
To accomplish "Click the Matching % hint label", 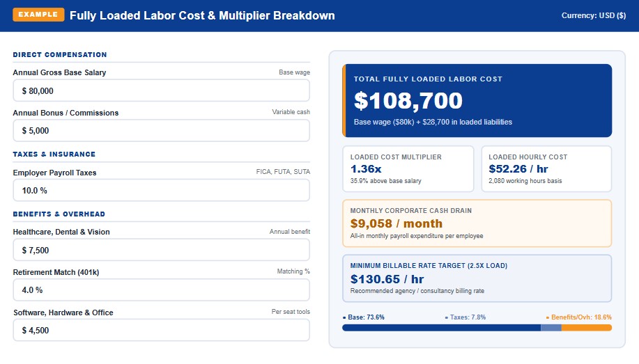I will click(293, 271).
